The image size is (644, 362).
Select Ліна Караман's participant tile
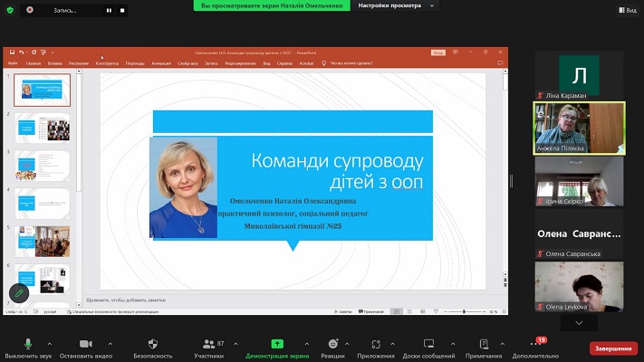pos(579,76)
